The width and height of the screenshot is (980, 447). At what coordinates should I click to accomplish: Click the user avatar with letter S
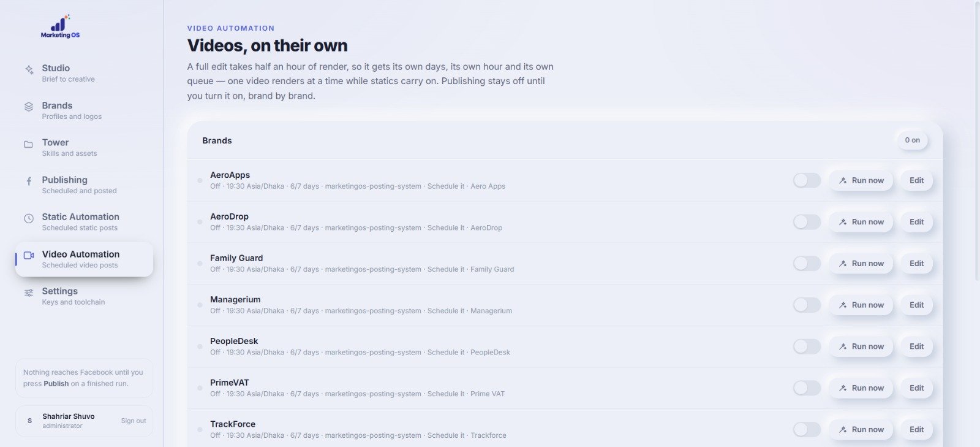pyautogui.click(x=29, y=421)
